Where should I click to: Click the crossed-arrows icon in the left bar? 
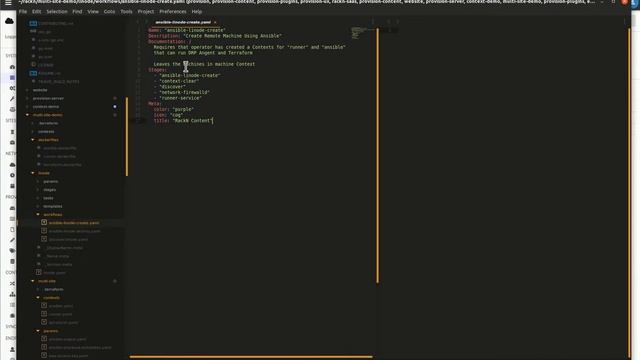(x=12, y=283)
